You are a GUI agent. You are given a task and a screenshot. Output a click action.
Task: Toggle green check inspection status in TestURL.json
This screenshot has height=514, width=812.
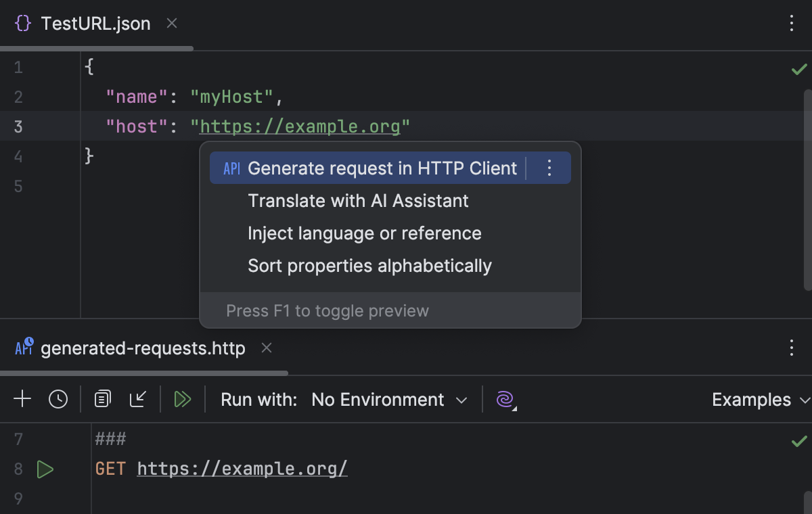798,68
